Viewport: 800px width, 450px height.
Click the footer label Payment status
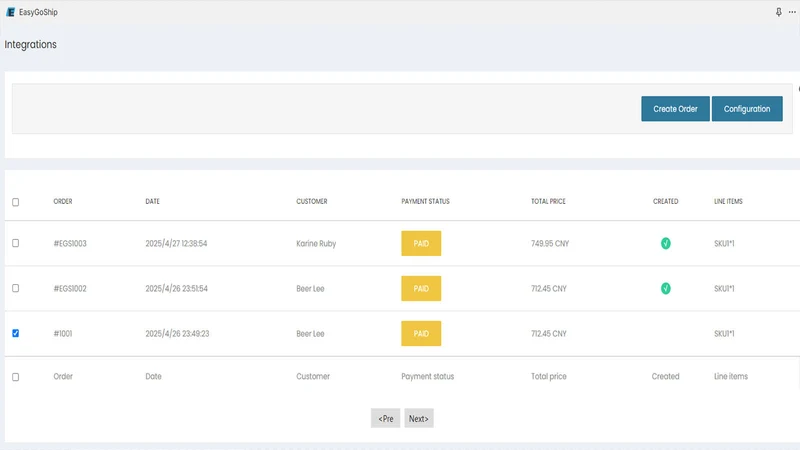point(428,376)
